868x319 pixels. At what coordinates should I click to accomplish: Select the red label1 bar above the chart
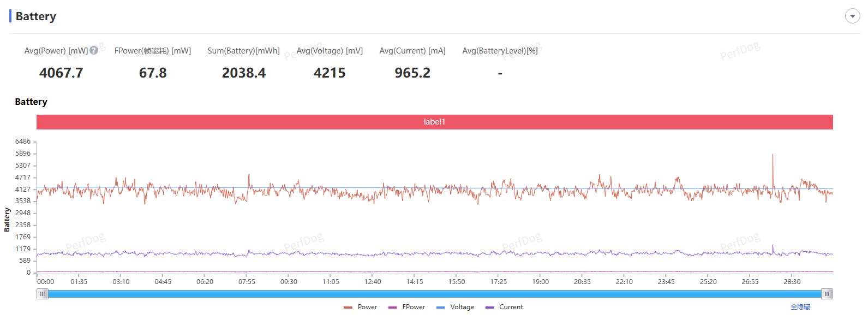(434, 122)
